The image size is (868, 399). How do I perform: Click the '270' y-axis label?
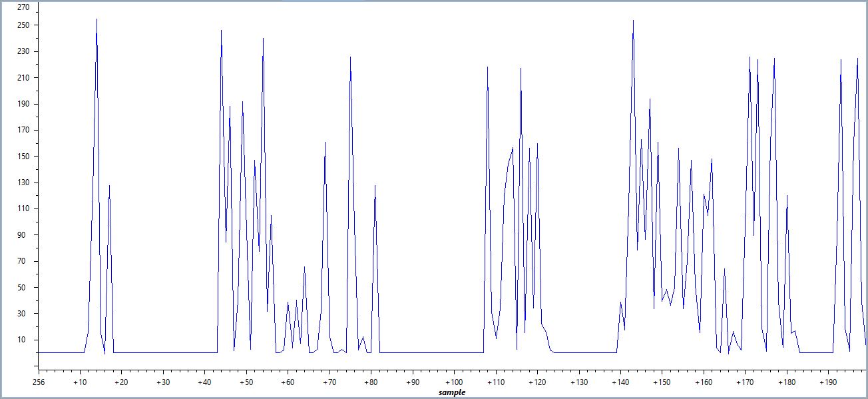pyautogui.click(x=23, y=7)
